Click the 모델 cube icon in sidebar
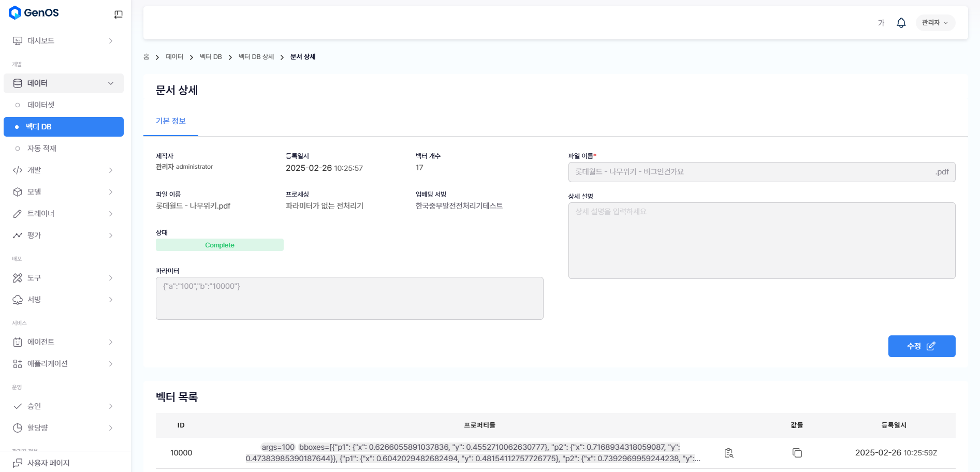Image resolution: width=980 pixels, height=472 pixels. (x=18, y=192)
